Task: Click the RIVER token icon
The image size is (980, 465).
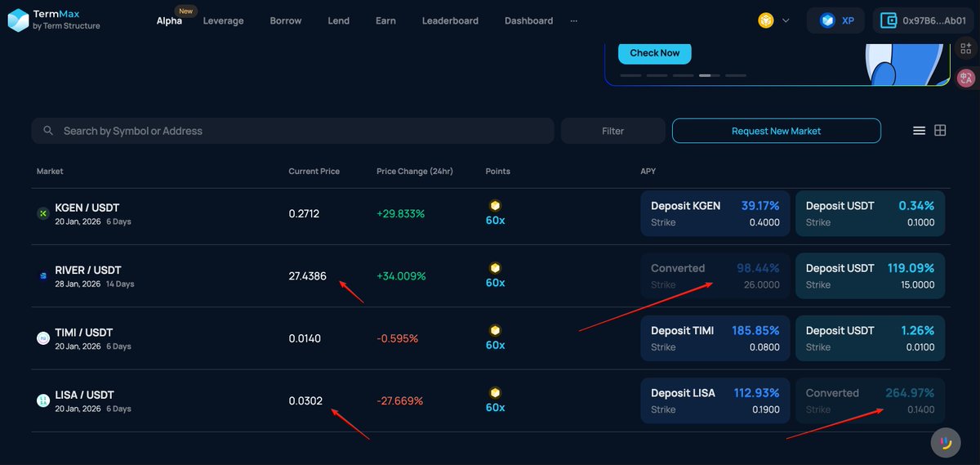Action: (x=43, y=276)
